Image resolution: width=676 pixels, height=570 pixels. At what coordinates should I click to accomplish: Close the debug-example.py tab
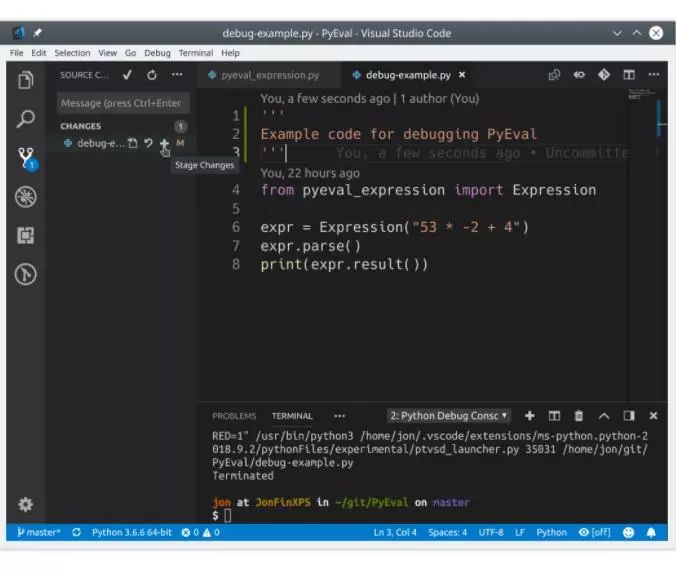pos(462,75)
